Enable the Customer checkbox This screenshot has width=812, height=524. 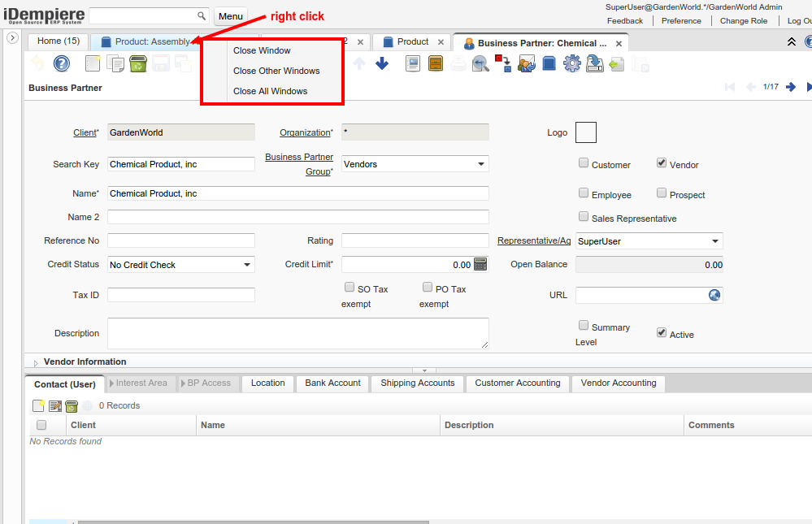[584, 163]
